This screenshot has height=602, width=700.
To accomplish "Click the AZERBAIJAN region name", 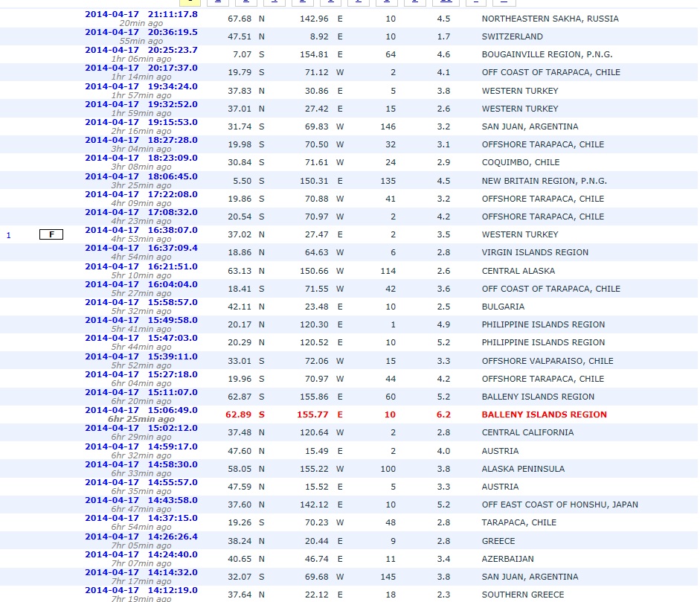I will (x=507, y=560).
